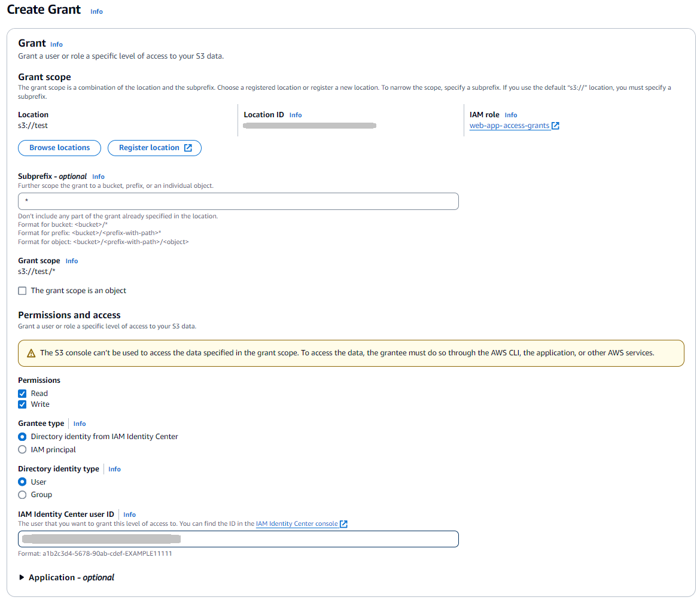Uncheck the Write permission
Image resolution: width=700 pixels, height=600 pixels.
coord(22,404)
